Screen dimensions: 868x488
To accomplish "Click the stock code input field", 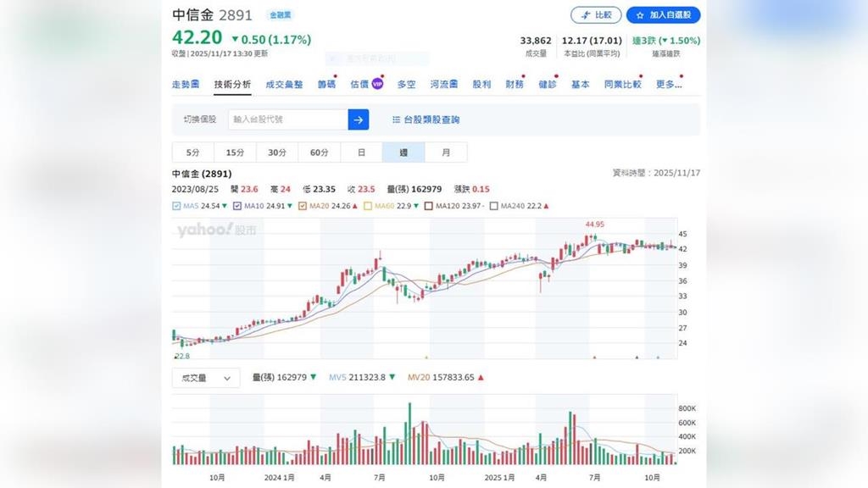I will tap(287, 119).
